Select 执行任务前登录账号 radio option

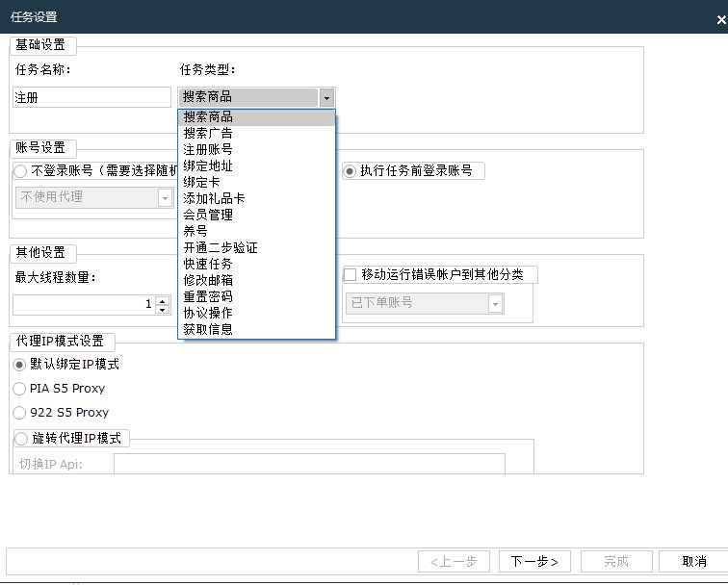click(350, 171)
